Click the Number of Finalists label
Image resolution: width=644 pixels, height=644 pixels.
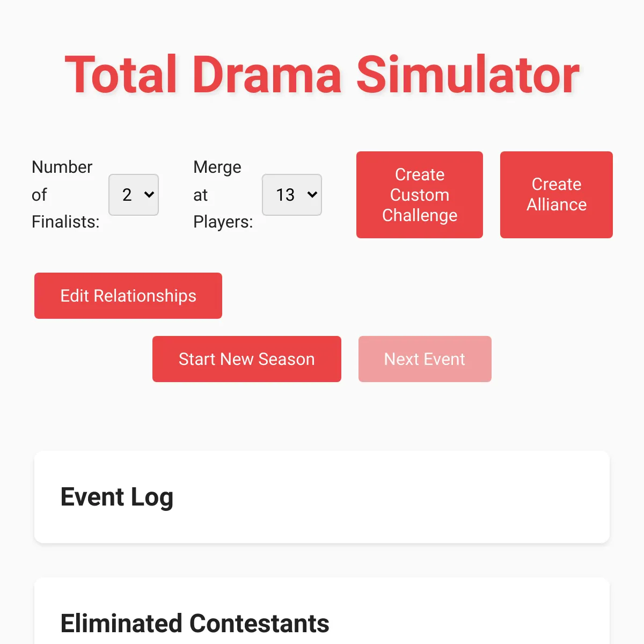tap(63, 195)
